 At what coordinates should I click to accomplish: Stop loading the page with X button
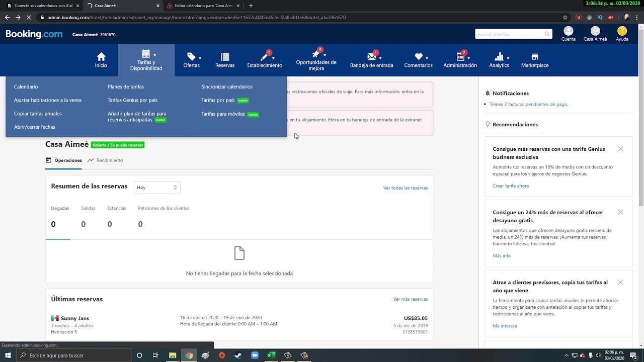tap(29, 17)
